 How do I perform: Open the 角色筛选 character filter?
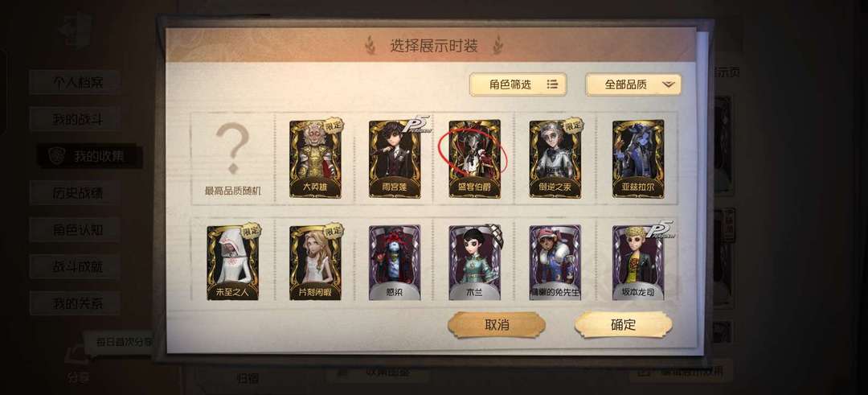tap(518, 84)
